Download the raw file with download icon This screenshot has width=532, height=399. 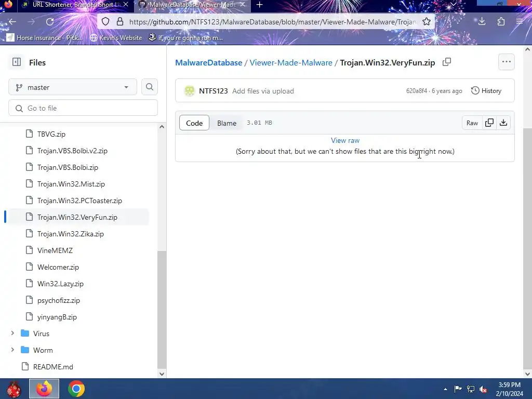click(503, 123)
